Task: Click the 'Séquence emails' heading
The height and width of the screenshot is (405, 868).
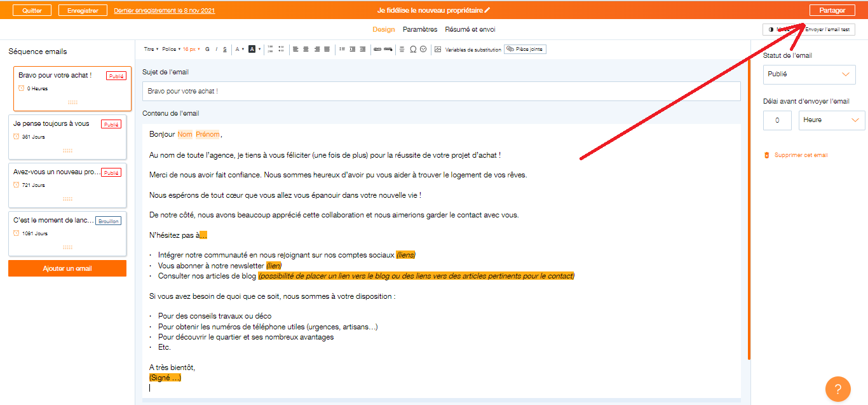Action: [x=37, y=51]
